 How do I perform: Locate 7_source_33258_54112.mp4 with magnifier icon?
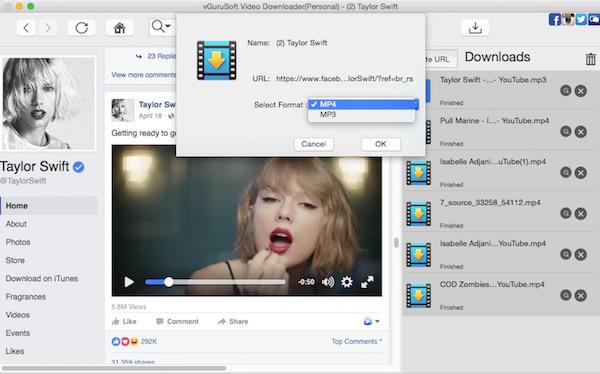[566, 214]
